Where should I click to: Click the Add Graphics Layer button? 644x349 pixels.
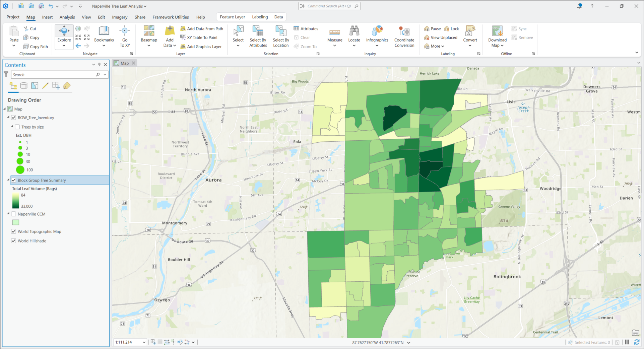tap(201, 47)
